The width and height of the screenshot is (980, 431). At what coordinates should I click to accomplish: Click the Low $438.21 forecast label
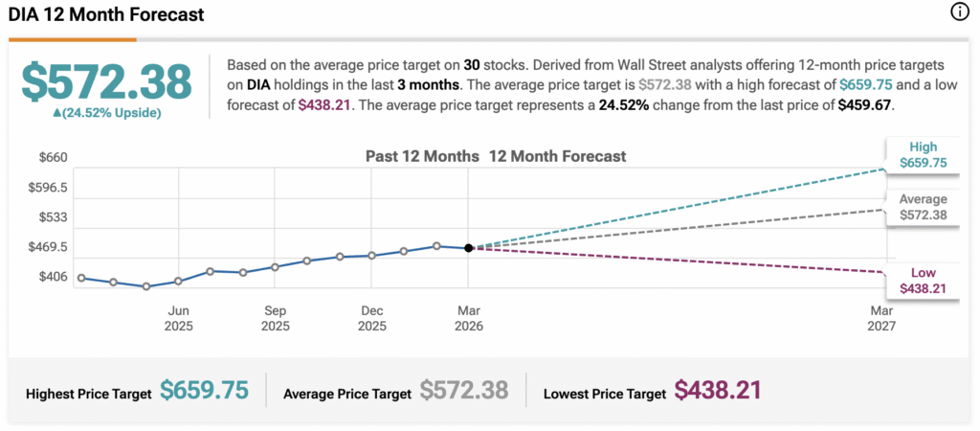tap(923, 281)
